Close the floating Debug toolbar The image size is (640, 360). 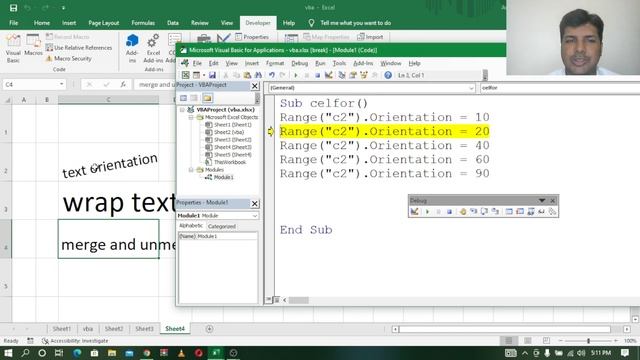pyautogui.click(x=553, y=200)
